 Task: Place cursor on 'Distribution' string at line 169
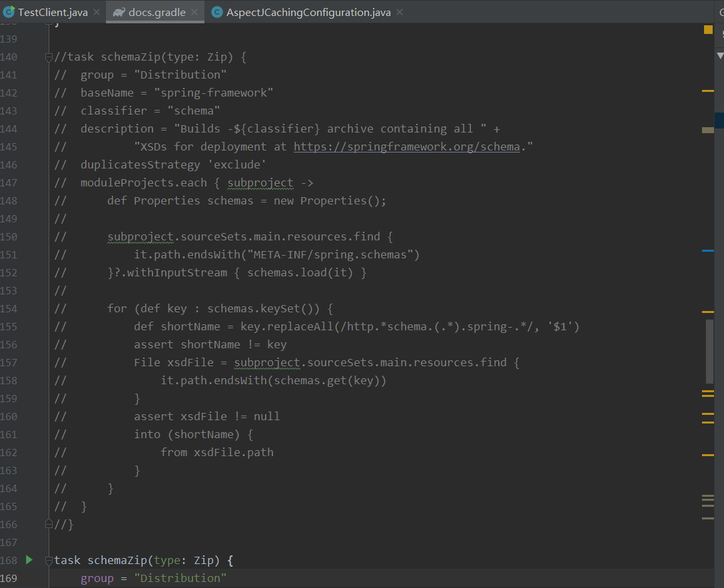[180, 578]
